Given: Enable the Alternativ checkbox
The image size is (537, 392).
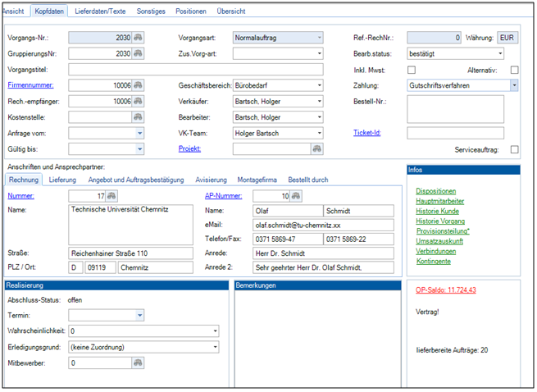Looking at the screenshot, I should 514,70.
